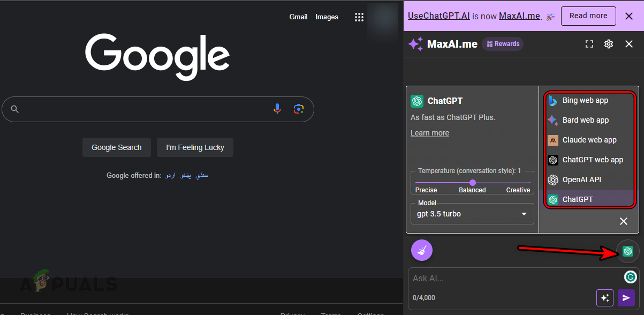Open Google apps grid menu
Screen dimensions: 644x315
[x=359, y=17]
